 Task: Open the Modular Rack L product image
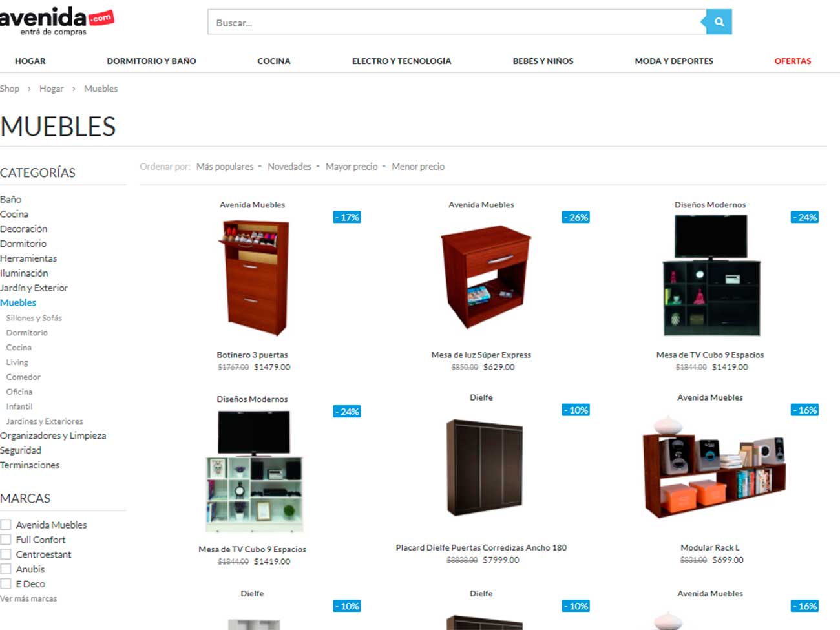pyautogui.click(x=713, y=468)
